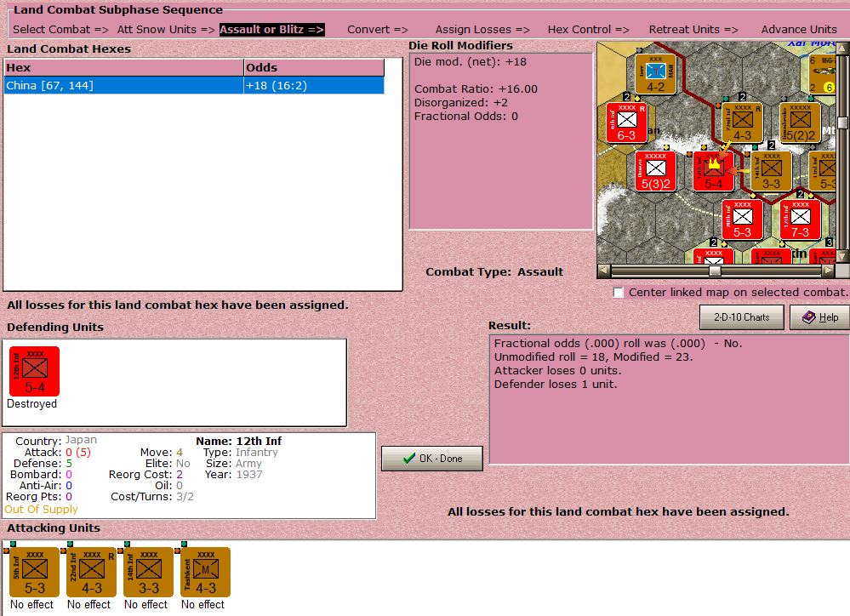The width and height of the screenshot is (850, 616).
Task: Click the 'Die mod. (net): +18' line
Action: tap(471, 62)
